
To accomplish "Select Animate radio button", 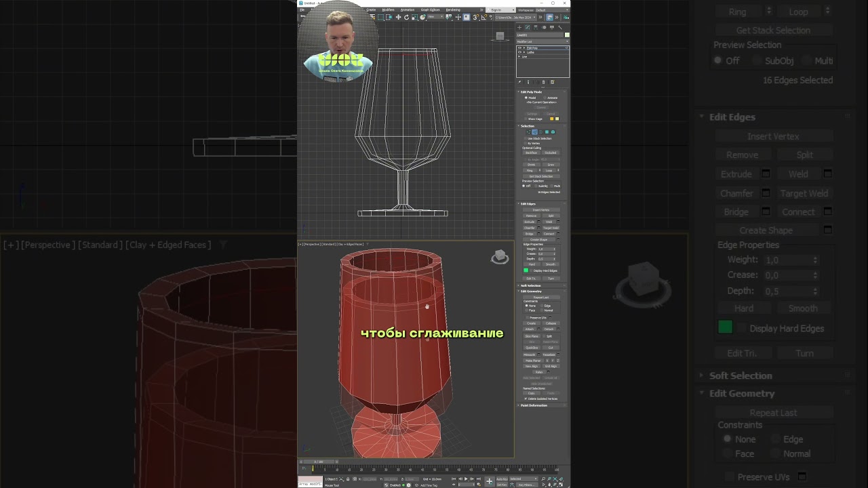I will click(545, 98).
